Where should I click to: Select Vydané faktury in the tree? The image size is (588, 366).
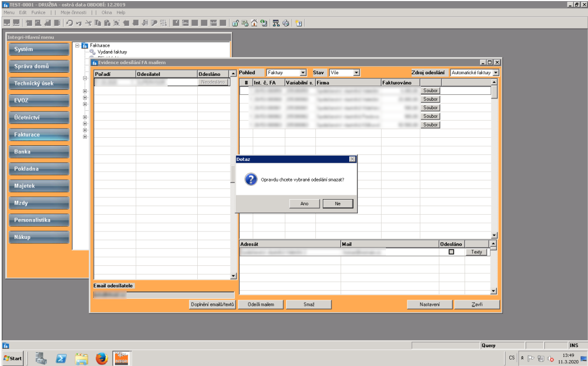click(x=112, y=52)
